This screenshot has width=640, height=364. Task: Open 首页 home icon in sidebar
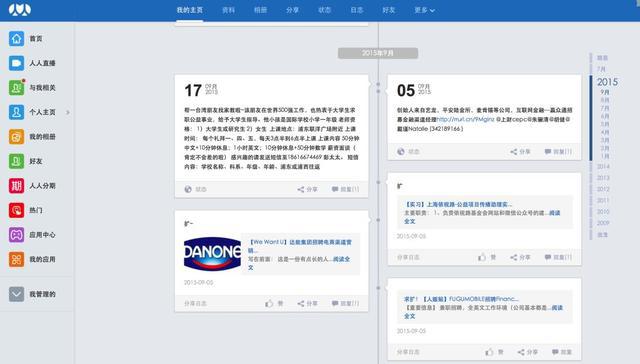[x=16, y=39]
